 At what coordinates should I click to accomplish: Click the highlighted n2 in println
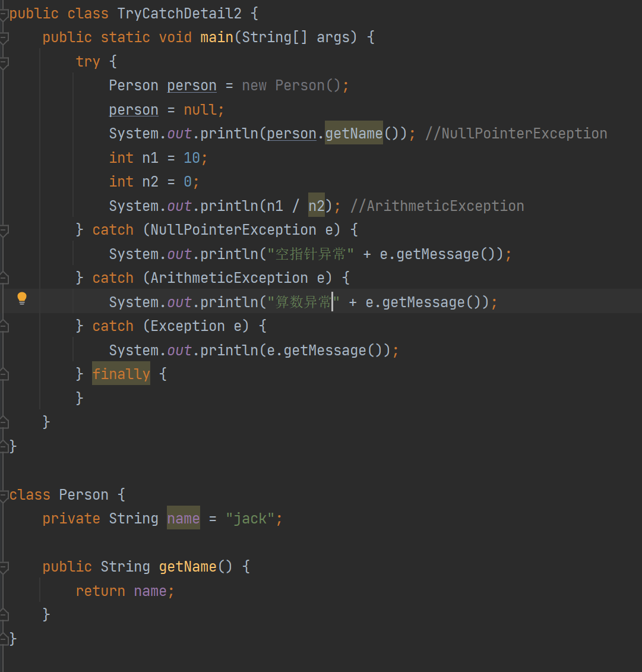pos(317,206)
